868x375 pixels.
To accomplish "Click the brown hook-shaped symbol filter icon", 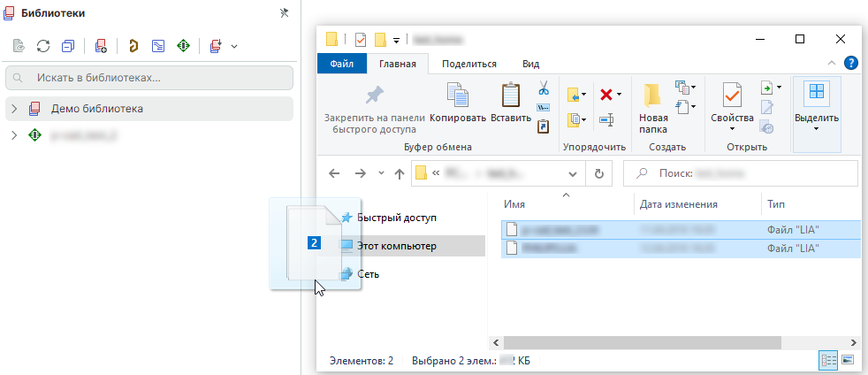I will coord(133,46).
